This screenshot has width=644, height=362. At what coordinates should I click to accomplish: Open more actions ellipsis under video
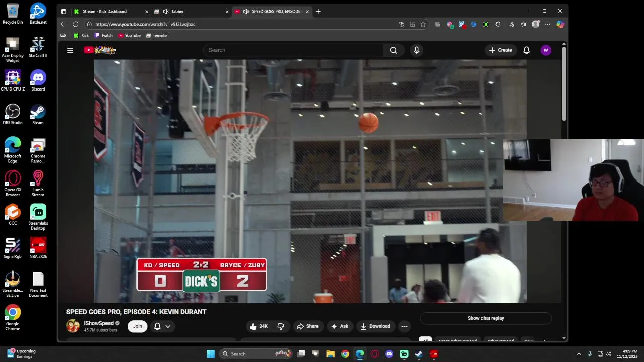click(404, 326)
